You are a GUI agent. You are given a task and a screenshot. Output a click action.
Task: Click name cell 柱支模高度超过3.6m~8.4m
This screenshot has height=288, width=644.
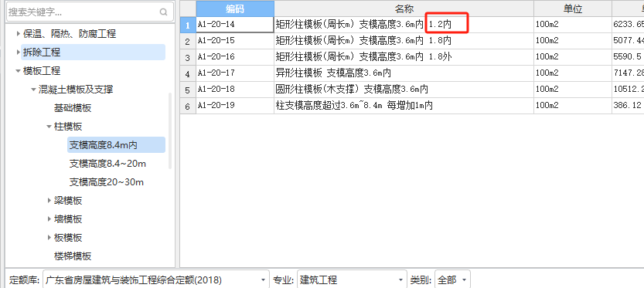click(404, 106)
